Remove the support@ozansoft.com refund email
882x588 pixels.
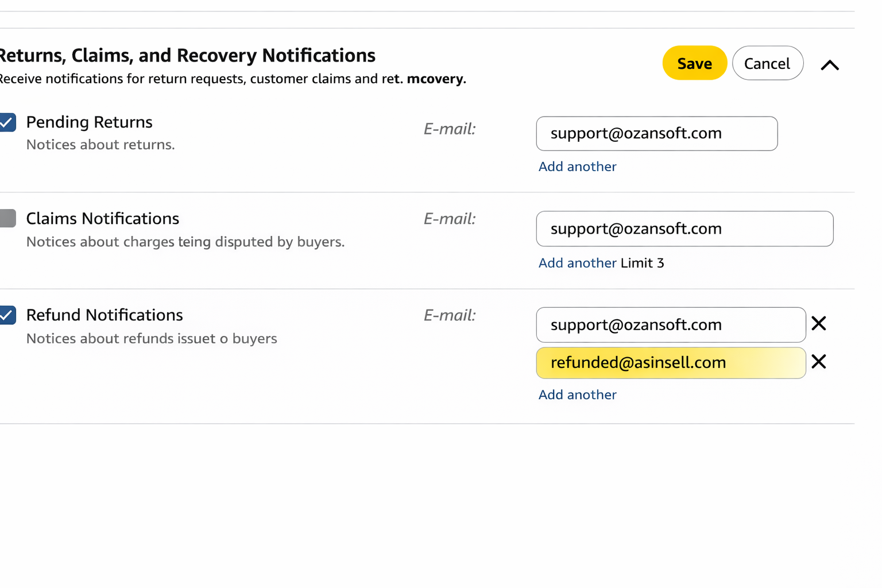pos(819,324)
